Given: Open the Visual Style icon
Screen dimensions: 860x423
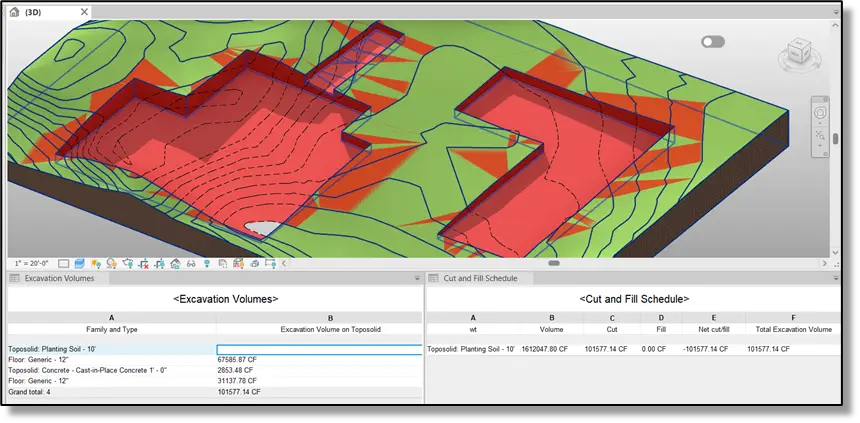Looking at the screenshot, I should click(80, 264).
